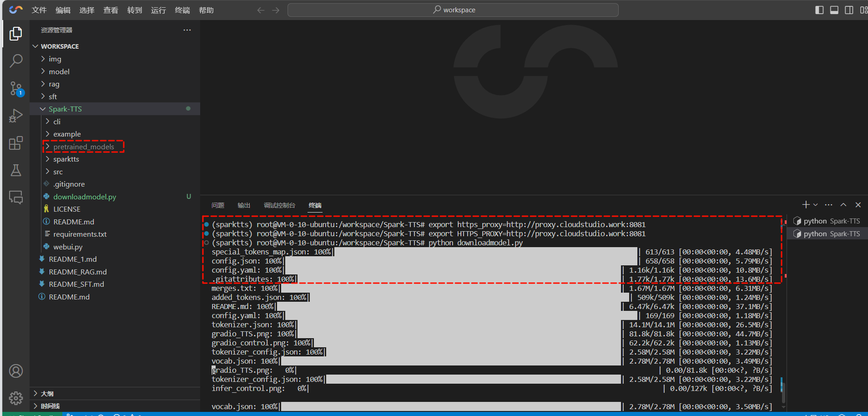The height and width of the screenshot is (416, 868).
Task: Open README_RAG.md file
Action: click(x=115, y=272)
